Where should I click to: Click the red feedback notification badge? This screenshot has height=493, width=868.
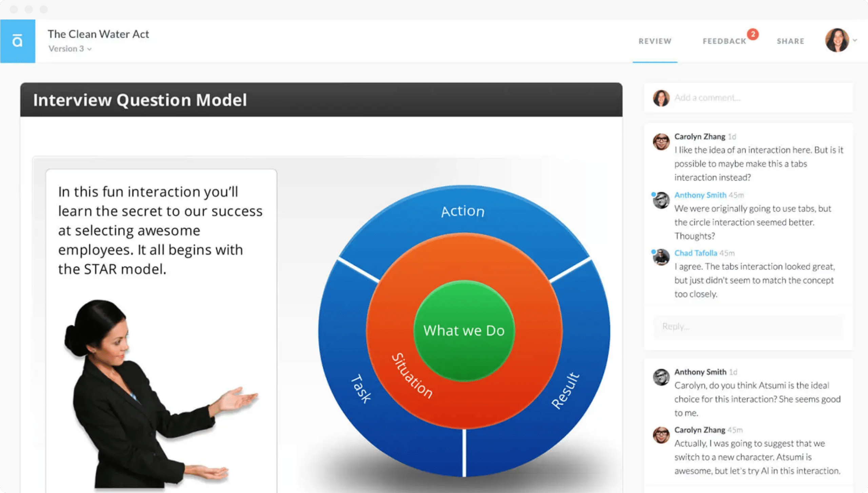tap(753, 34)
